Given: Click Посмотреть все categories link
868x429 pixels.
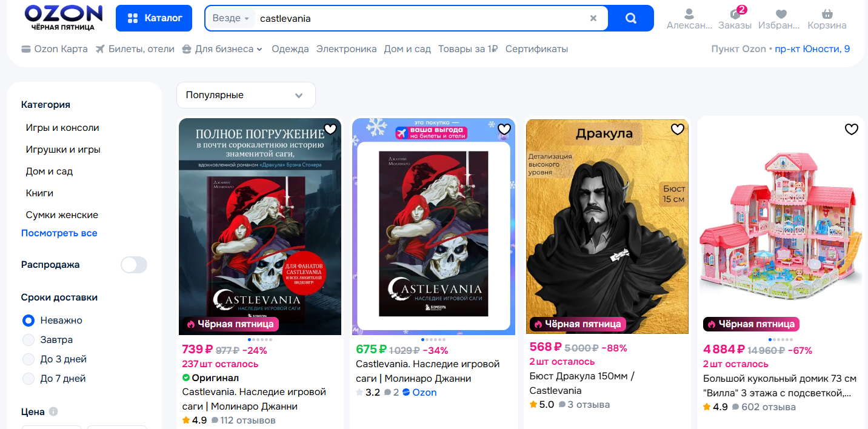Looking at the screenshot, I should [59, 233].
